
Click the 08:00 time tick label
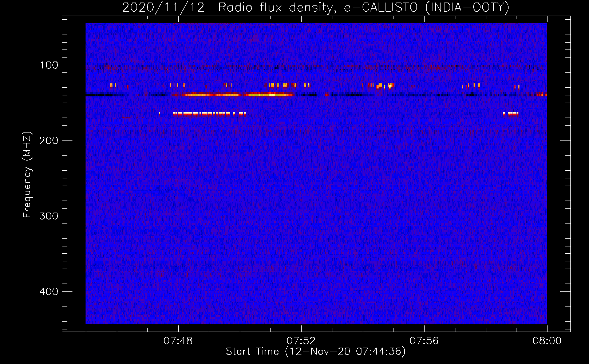click(547, 341)
